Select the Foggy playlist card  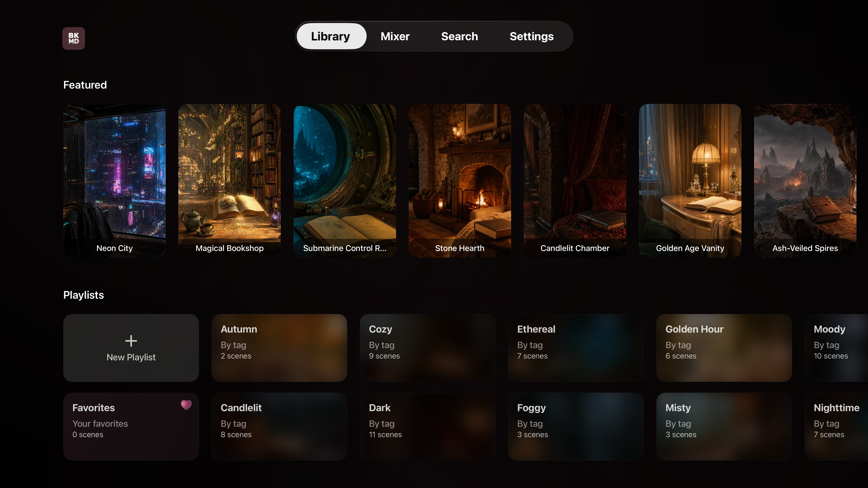click(x=576, y=427)
